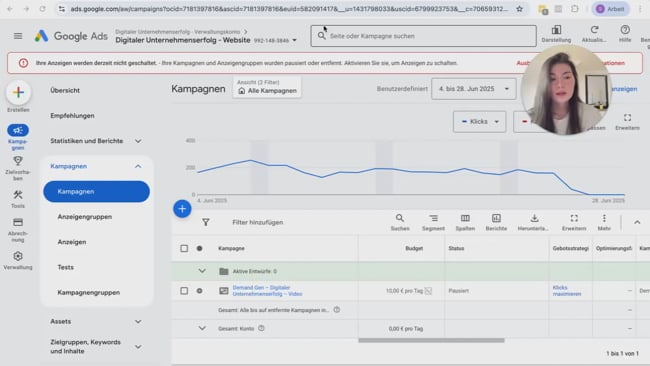Reload the page in the browser
The height and width of the screenshot is (366, 650).
click(42, 9)
